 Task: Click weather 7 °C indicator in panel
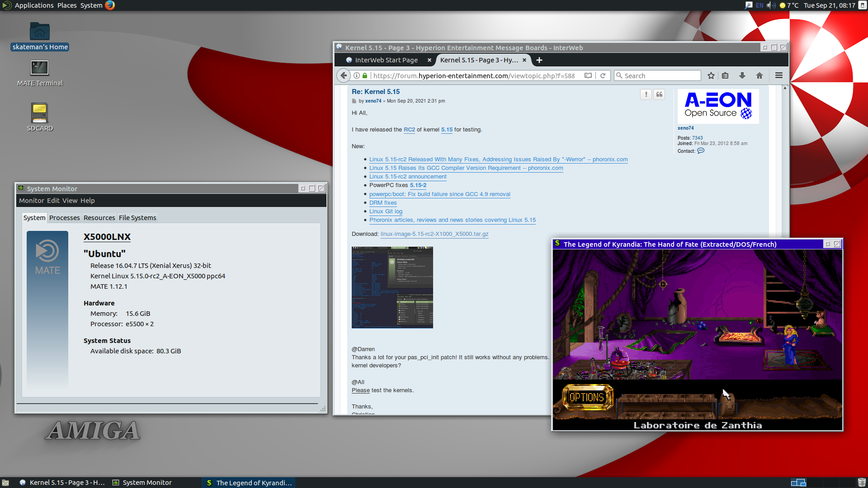pos(789,5)
